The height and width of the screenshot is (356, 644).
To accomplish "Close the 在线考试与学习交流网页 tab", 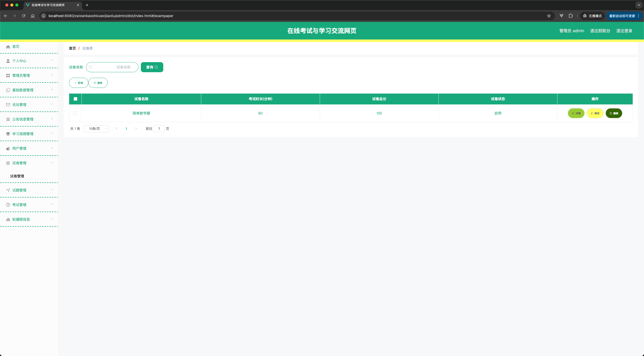I will pyautogui.click(x=78, y=5).
